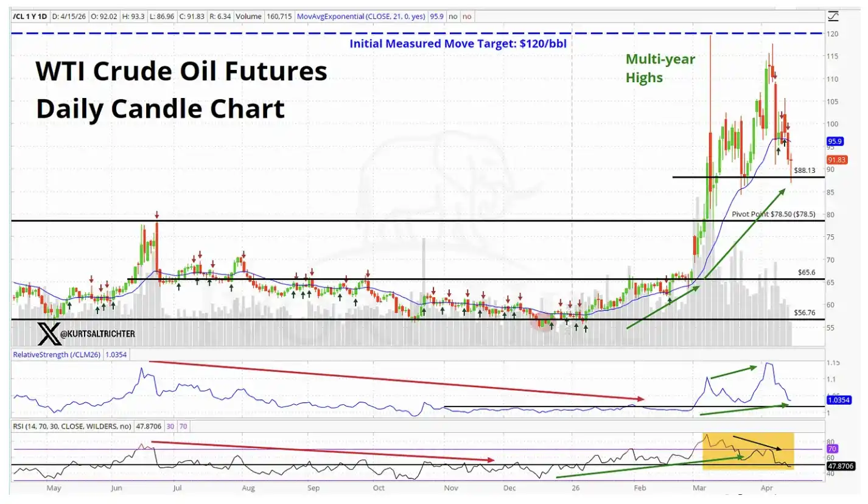Select the Multi-year Highs text annotation

pyautogui.click(x=660, y=69)
